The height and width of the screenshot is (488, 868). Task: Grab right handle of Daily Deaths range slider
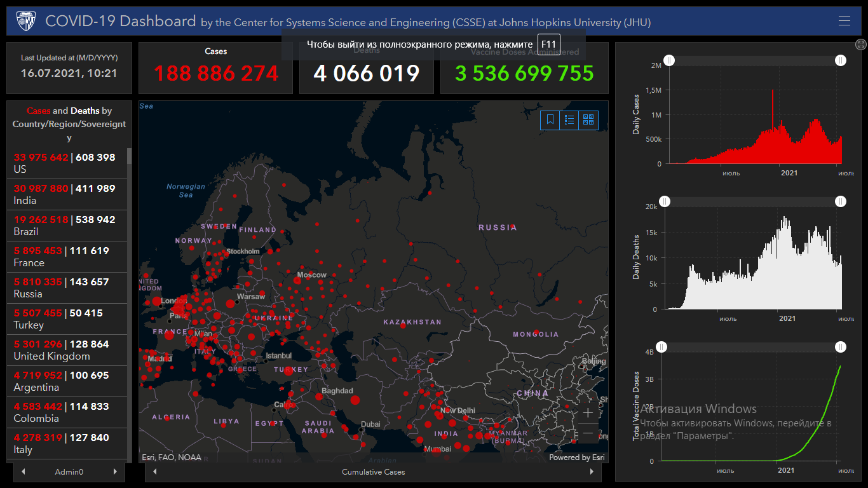point(840,201)
